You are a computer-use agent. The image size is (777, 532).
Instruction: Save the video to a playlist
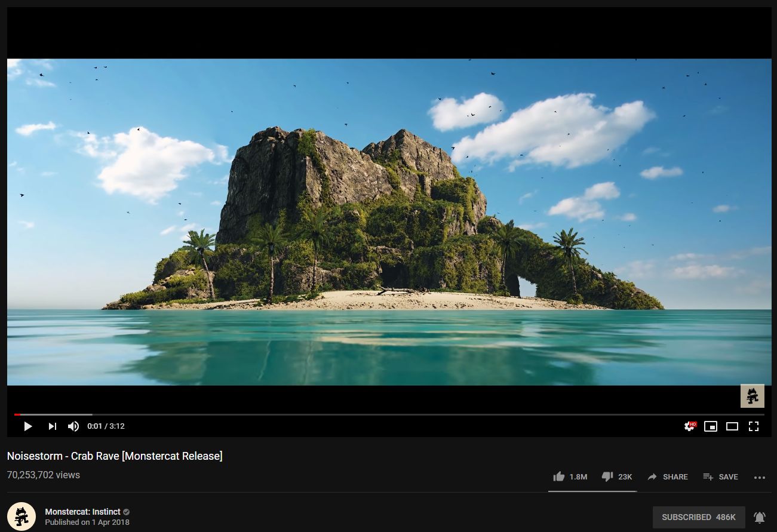(x=720, y=476)
